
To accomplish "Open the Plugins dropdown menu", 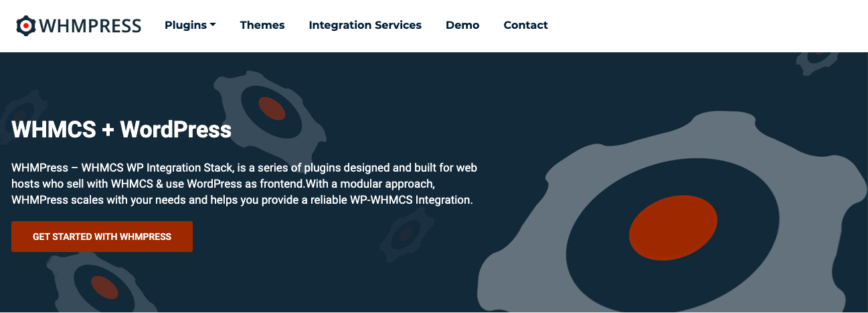I will click(190, 25).
